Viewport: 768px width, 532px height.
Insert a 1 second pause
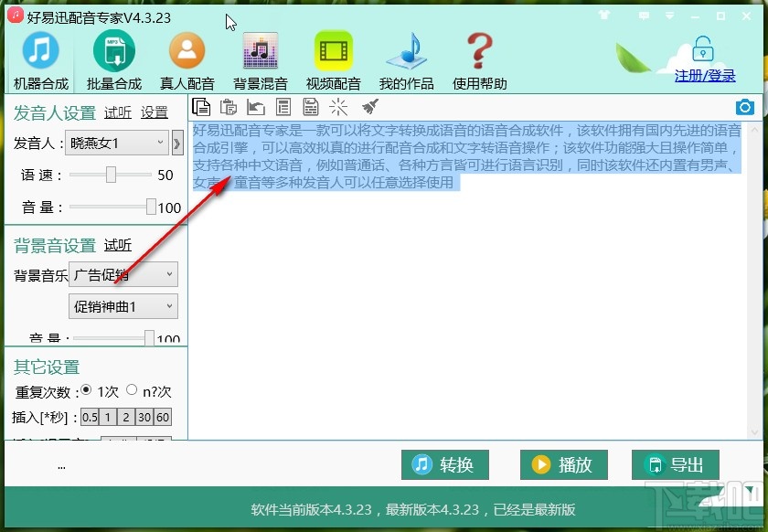point(108,418)
